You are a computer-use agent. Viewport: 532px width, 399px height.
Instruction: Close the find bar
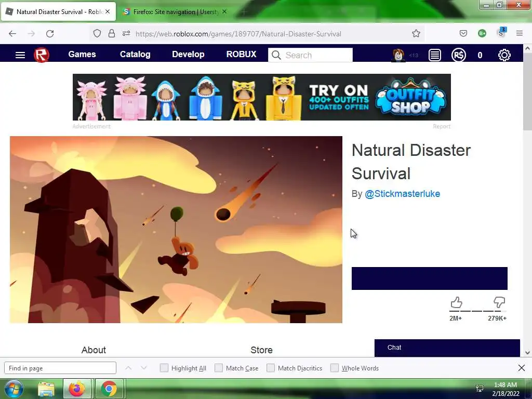point(522,368)
